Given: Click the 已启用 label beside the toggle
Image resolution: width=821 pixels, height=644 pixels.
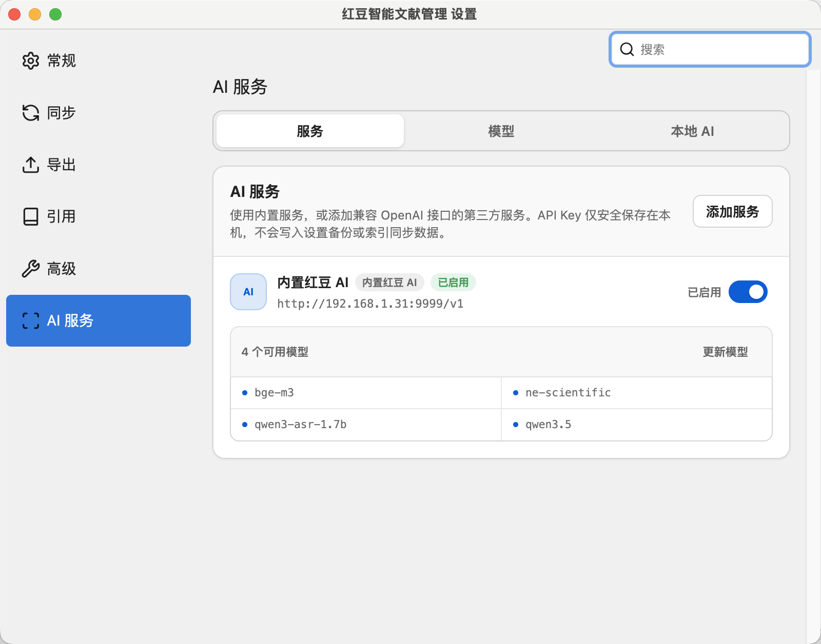Looking at the screenshot, I should click(x=704, y=292).
